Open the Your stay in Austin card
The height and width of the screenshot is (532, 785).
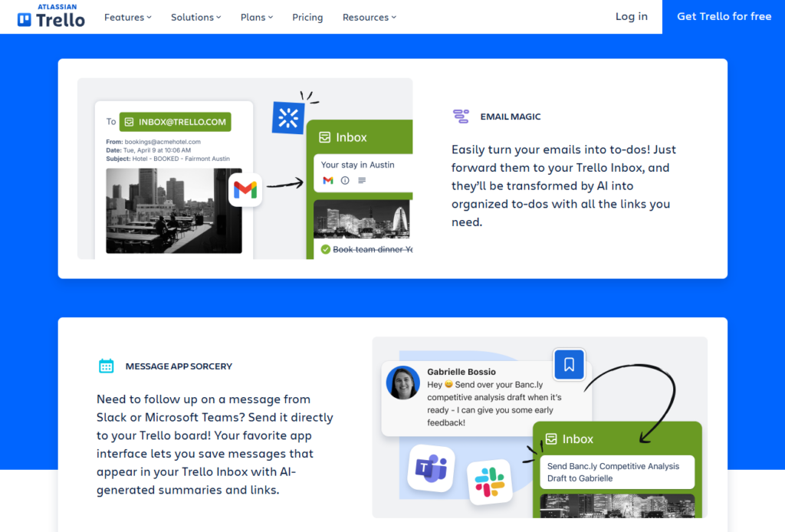coord(363,172)
